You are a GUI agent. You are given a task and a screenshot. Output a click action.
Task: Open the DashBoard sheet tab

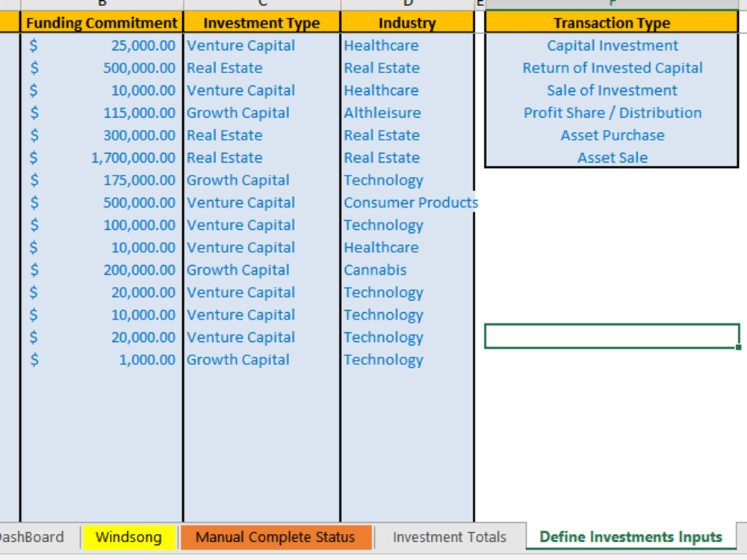pos(31,537)
